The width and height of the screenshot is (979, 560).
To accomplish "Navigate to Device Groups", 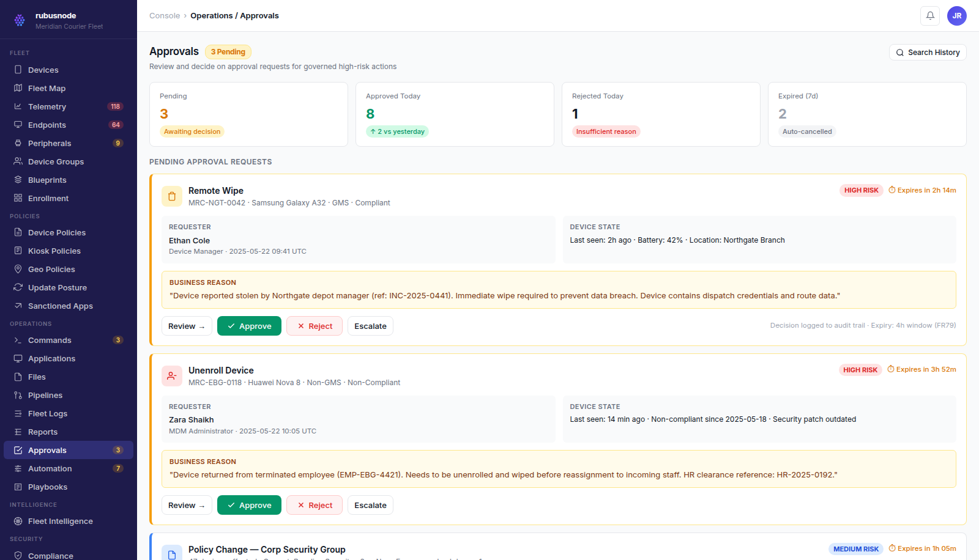I will click(69, 161).
